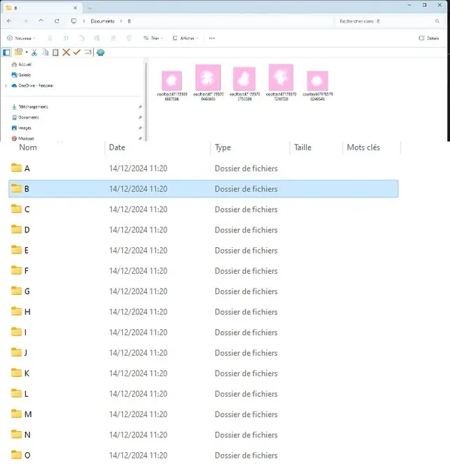Click the teal shell icon
Image resolution: width=450 pixels, height=476 pixels.
[100, 53]
